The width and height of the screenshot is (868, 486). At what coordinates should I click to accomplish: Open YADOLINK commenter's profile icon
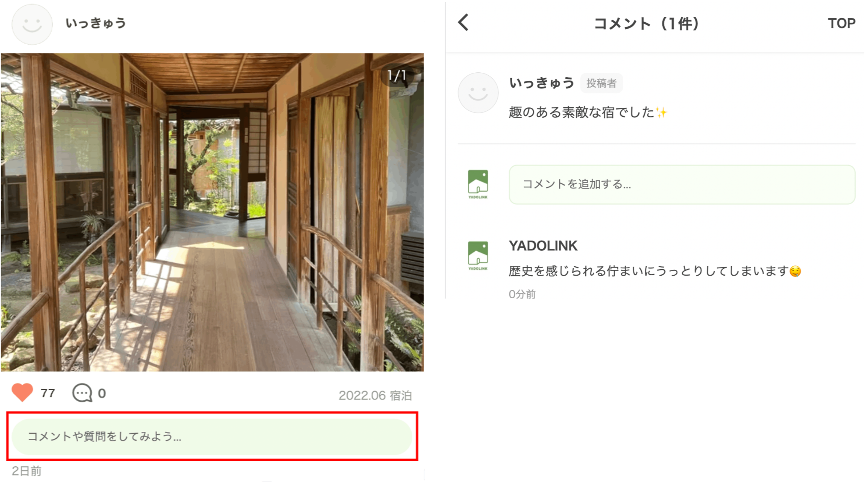coord(478,256)
